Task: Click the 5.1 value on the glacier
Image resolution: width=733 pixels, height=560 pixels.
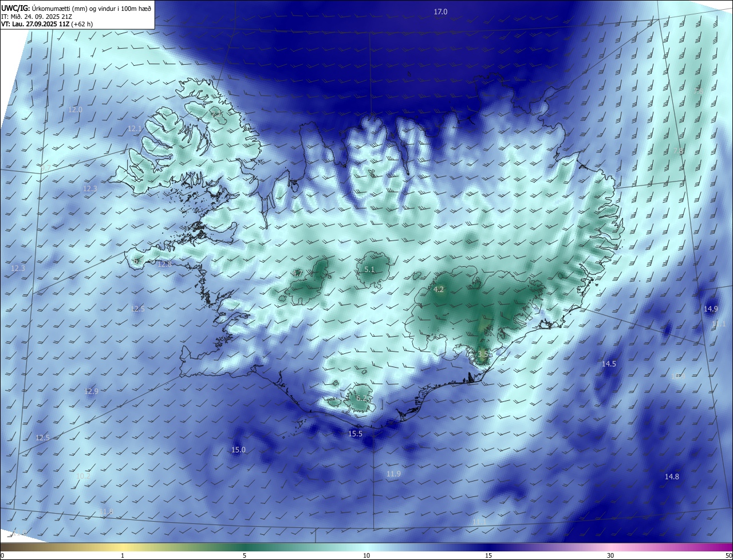Action: coord(369,270)
